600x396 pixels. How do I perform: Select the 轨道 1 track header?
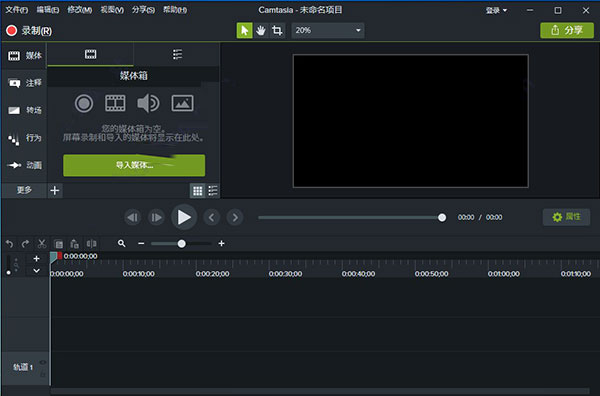pyautogui.click(x=24, y=367)
